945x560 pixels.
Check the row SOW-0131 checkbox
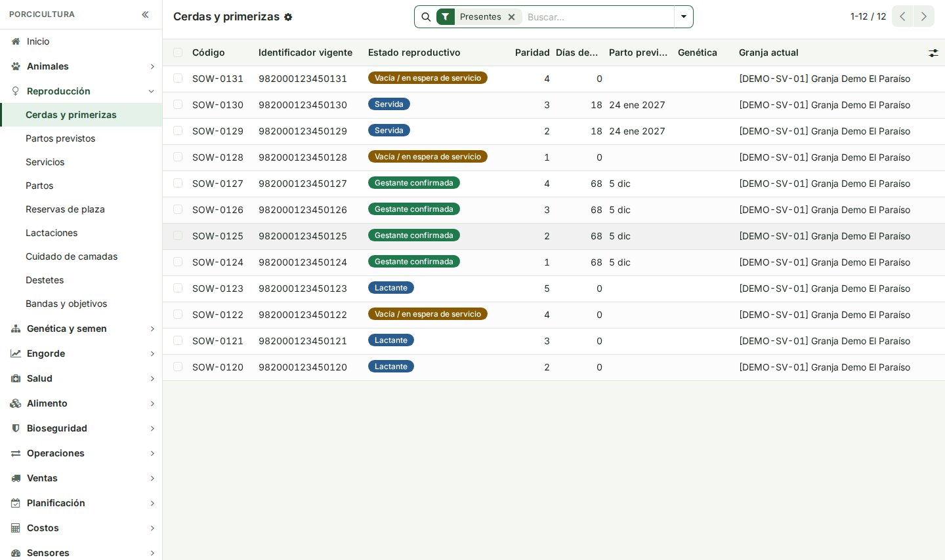tap(178, 78)
